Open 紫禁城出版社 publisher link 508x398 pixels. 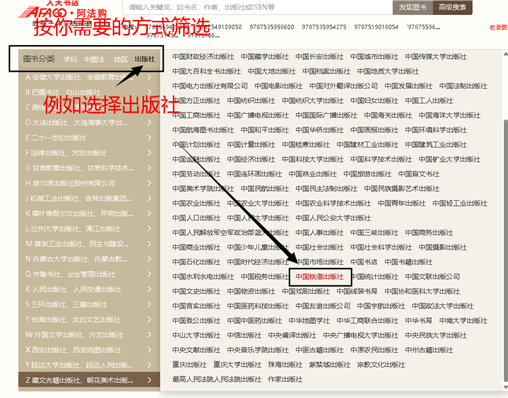pos(330,365)
